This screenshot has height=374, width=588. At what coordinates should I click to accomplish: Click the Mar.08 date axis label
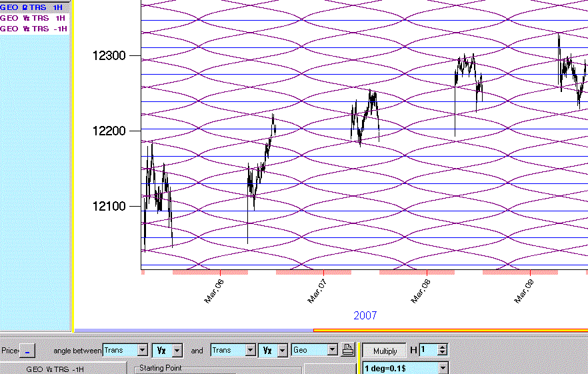coord(421,291)
